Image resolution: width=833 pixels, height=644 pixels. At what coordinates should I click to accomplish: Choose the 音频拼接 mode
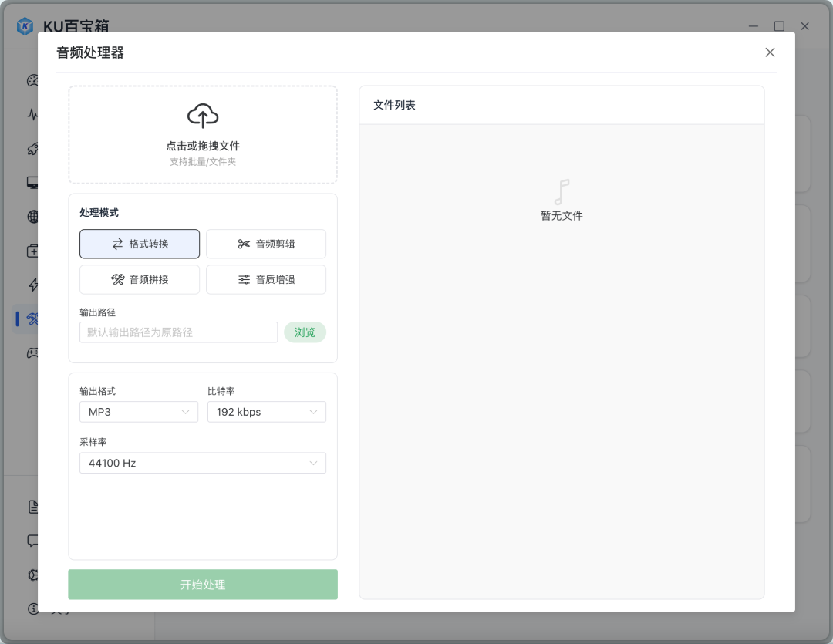[x=140, y=279]
